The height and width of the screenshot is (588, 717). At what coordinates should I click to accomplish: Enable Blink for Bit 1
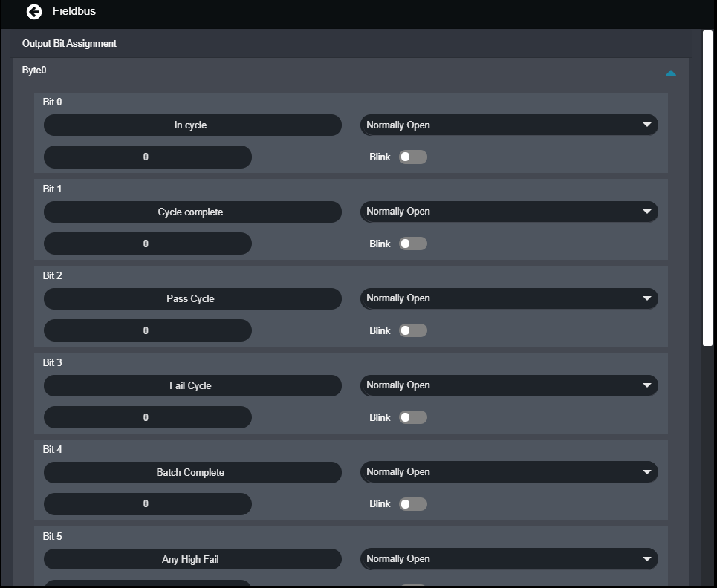[x=413, y=244]
